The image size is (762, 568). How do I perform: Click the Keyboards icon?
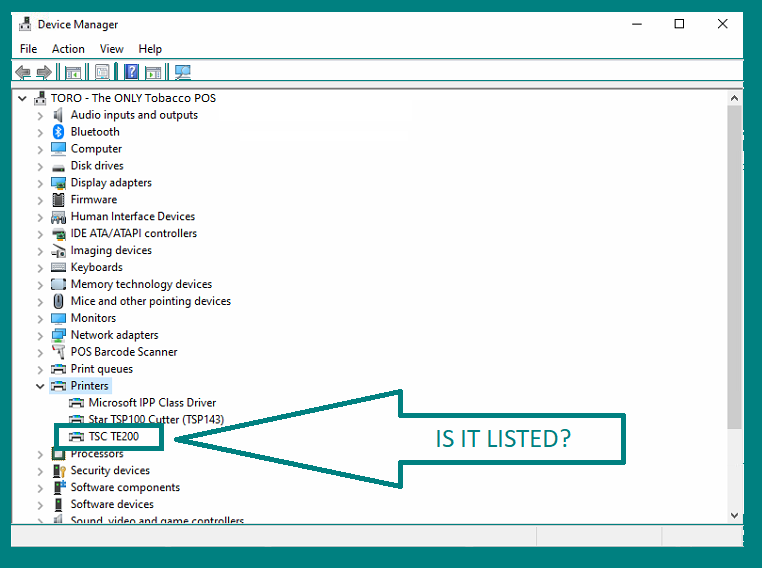pos(58,267)
